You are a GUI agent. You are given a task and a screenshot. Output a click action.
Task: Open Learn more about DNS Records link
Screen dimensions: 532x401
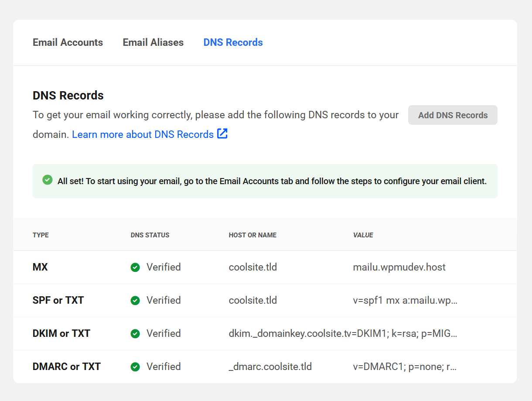point(143,134)
